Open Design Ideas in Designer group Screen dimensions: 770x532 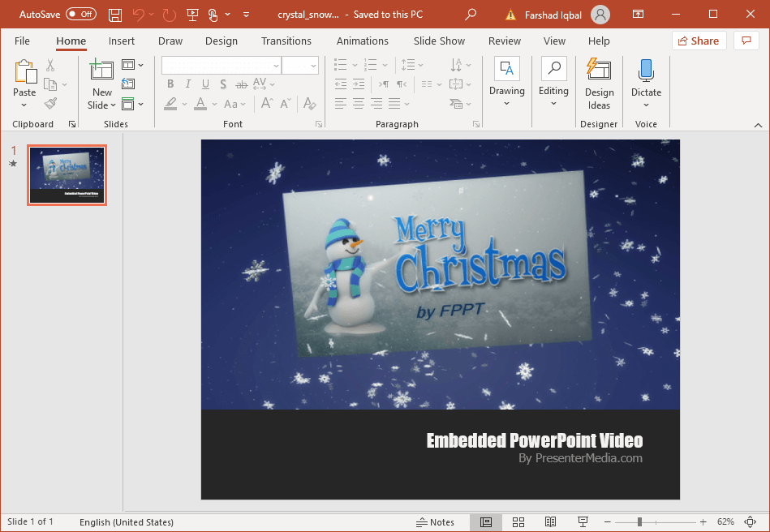599,84
